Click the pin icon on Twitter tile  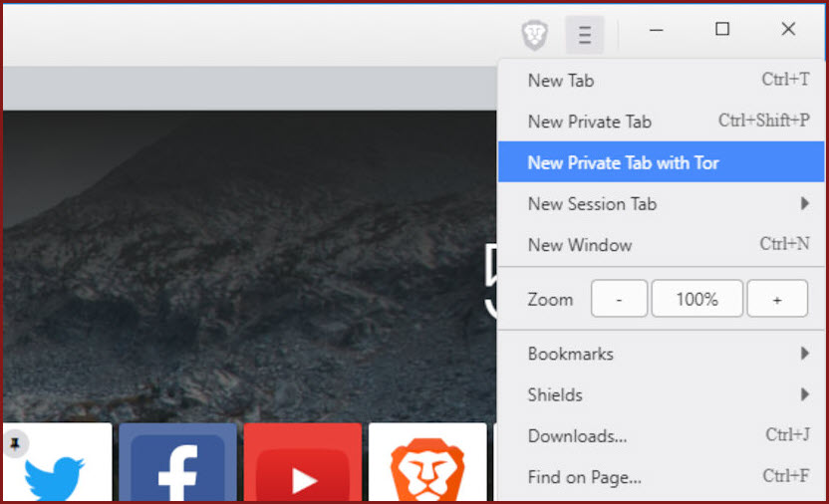[15, 444]
